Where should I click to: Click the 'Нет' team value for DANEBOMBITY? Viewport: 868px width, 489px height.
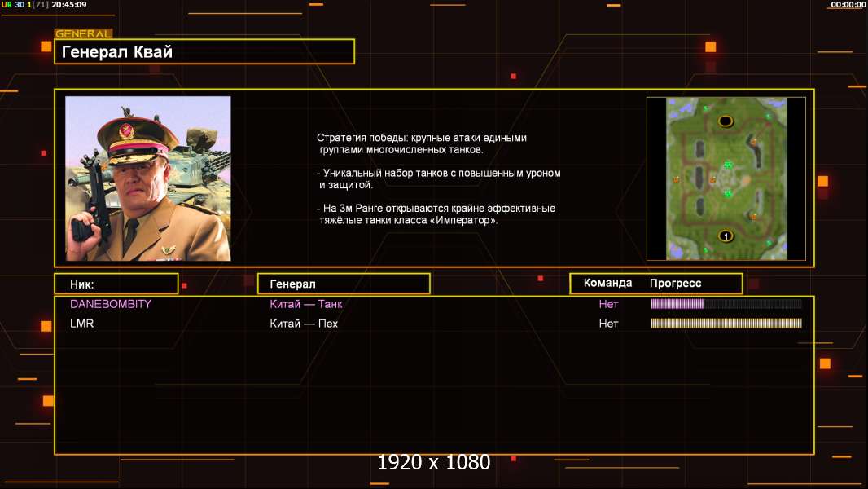tap(608, 304)
